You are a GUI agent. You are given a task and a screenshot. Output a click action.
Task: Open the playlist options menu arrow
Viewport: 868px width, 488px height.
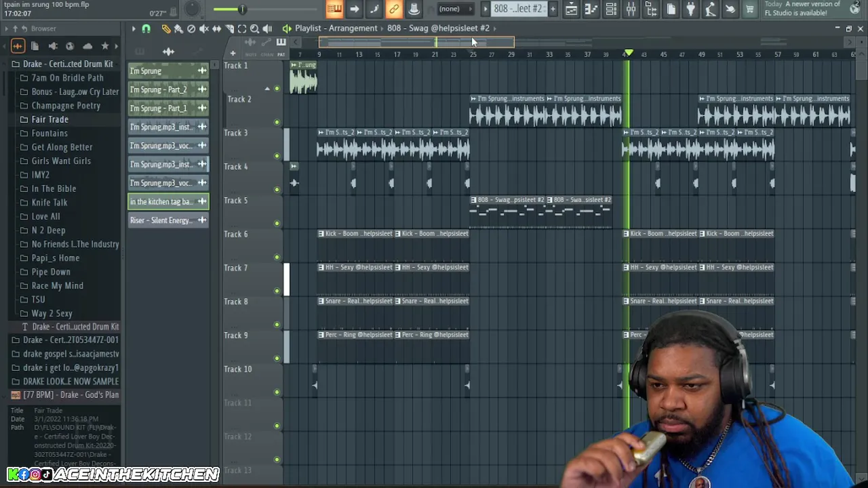click(134, 28)
